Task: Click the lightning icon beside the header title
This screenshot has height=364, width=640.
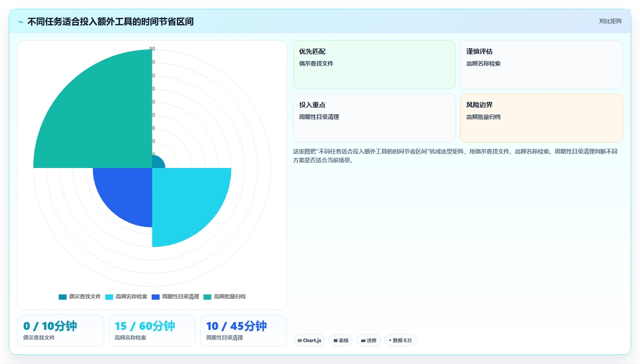Action: [21, 22]
